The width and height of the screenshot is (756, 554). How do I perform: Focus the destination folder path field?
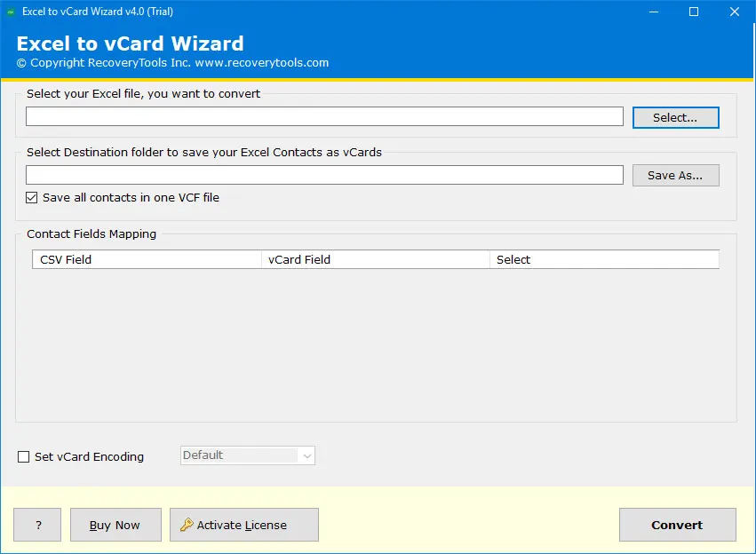(324, 176)
